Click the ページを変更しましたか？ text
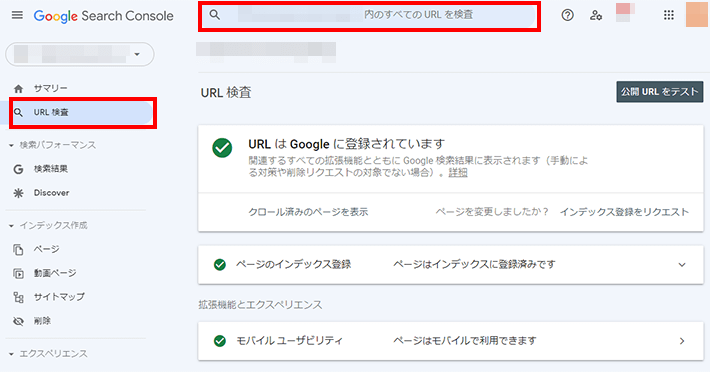The image size is (710, 372). [x=492, y=212]
